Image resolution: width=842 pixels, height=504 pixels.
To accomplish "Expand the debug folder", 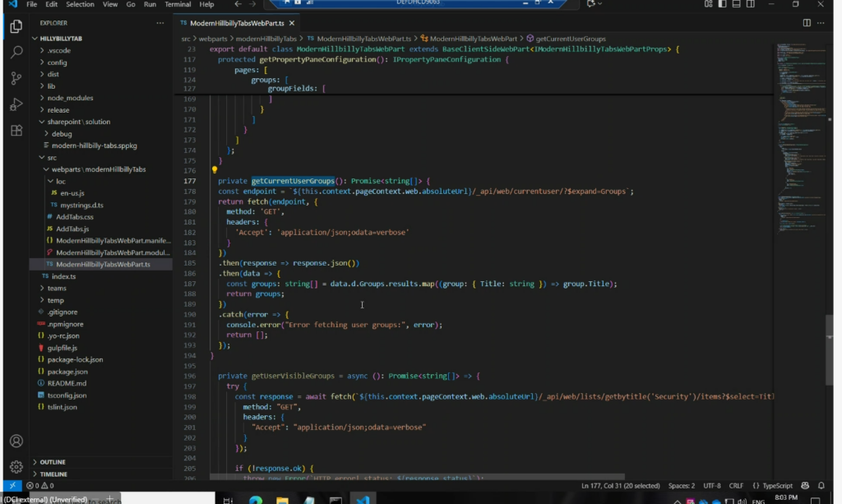I will coord(62,134).
